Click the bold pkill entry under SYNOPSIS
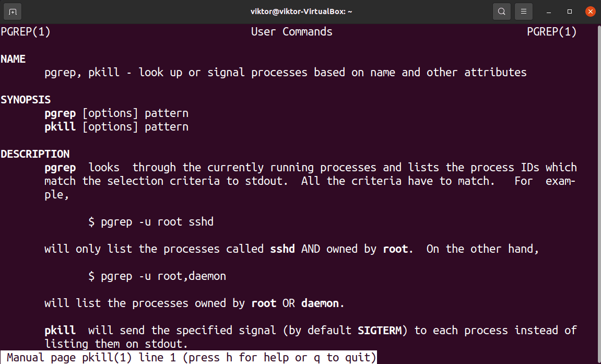This screenshot has height=364, width=601. point(60,126)
